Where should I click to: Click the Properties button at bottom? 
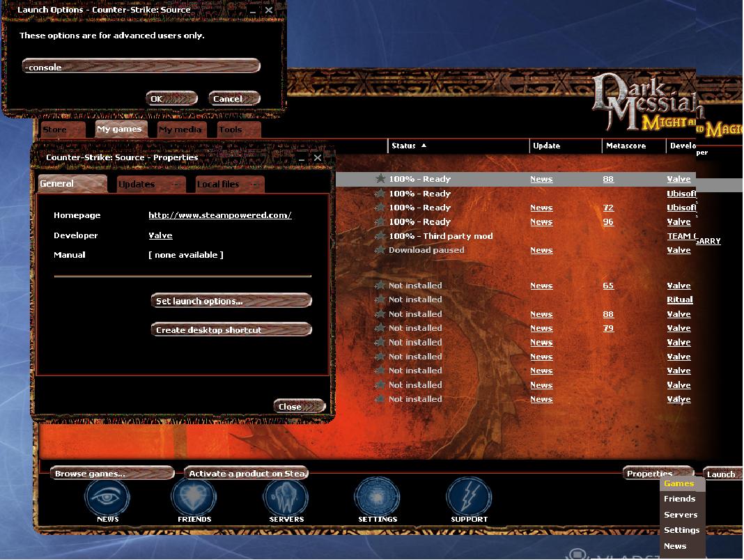coord(658,473)
